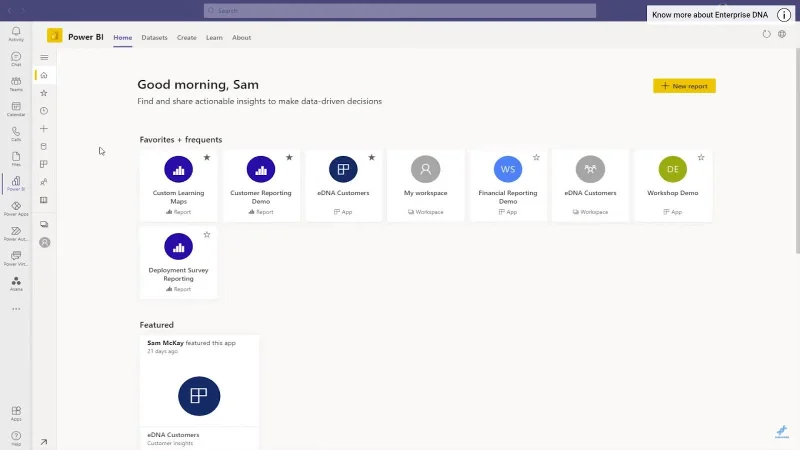This screenshot has height=450, width=800.
Task: Switch to the Datasets tab
Action: pyautogui.click(x=154, y=37)
